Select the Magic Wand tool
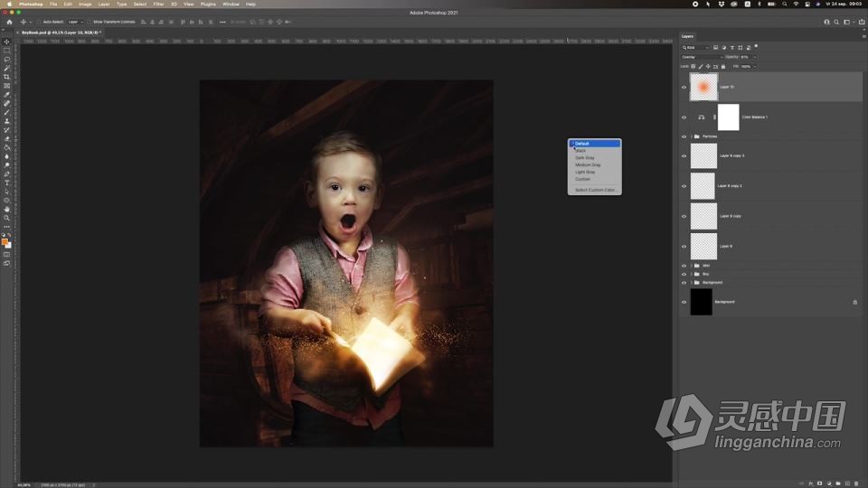868x488 pixels. [6, 68]
